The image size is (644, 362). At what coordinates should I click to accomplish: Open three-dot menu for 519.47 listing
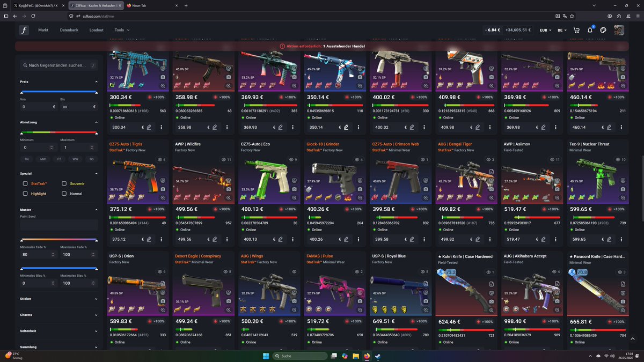556,239
